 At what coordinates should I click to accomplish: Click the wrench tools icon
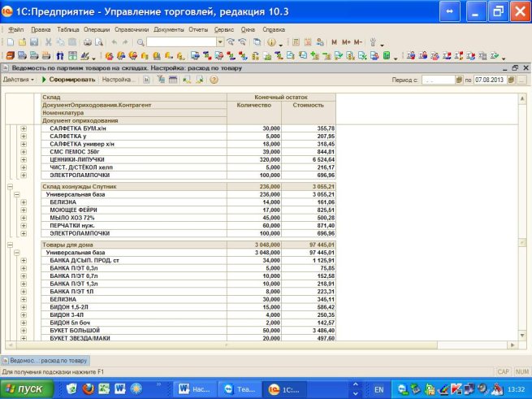point(373,42)
